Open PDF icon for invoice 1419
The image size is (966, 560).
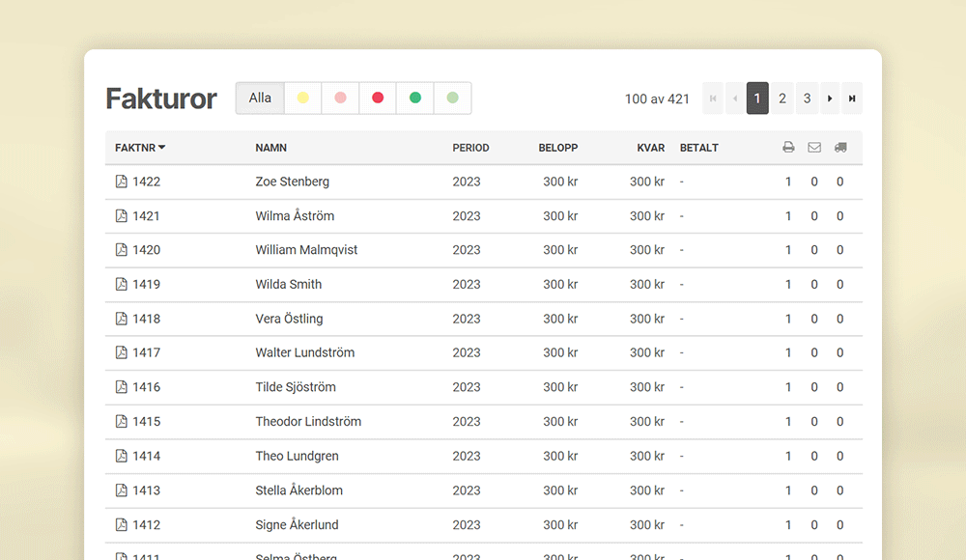122,285
